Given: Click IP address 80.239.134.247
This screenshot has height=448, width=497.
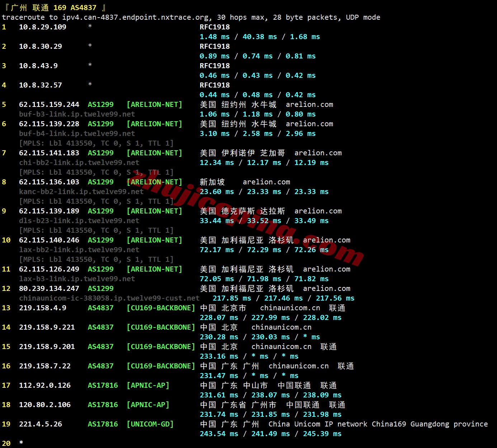Looking at the screenshot, I should tap(49, 288).
